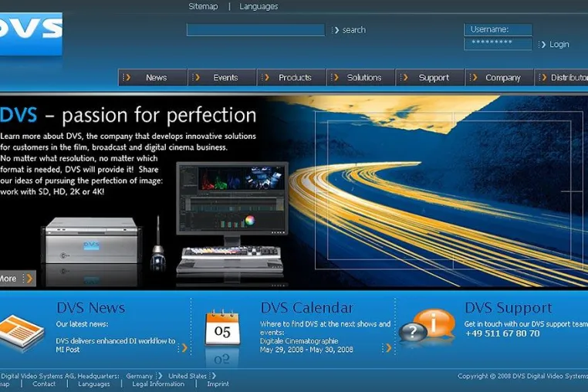Open the footer Languages link

(93, 384)
